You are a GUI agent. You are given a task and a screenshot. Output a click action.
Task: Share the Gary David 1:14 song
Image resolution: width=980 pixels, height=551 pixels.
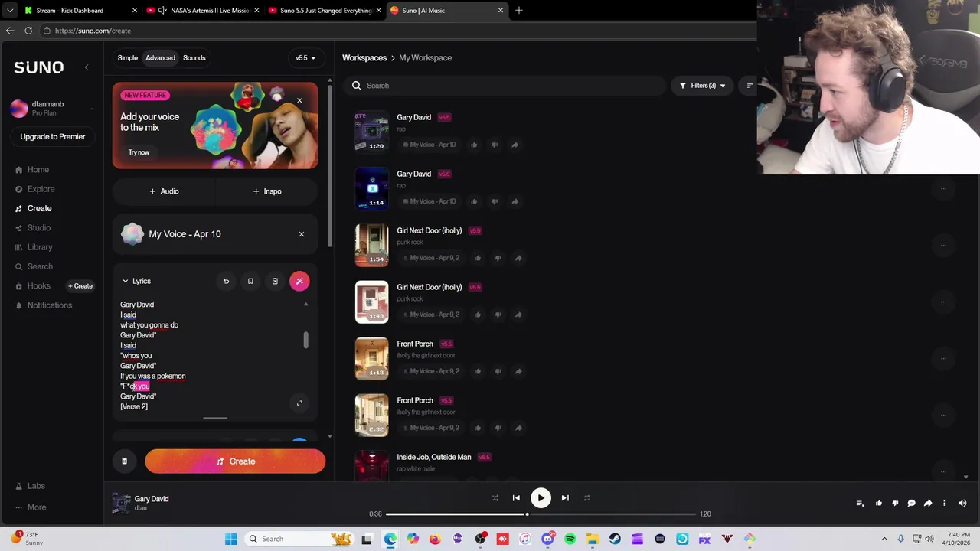point(514,201)
